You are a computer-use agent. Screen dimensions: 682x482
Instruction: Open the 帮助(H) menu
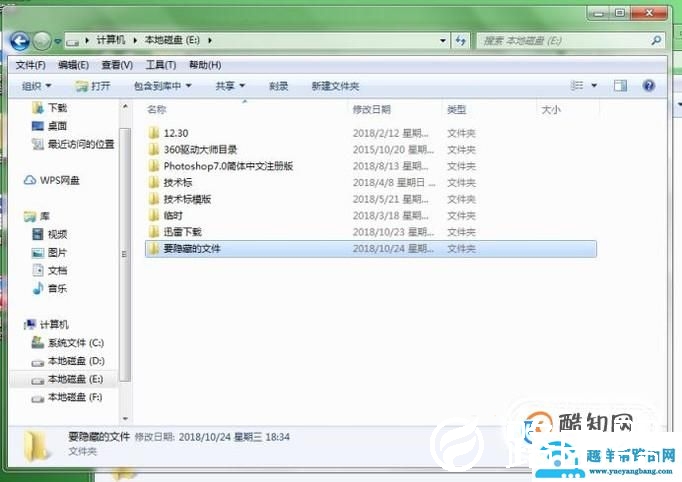click(x=205, y=65)
